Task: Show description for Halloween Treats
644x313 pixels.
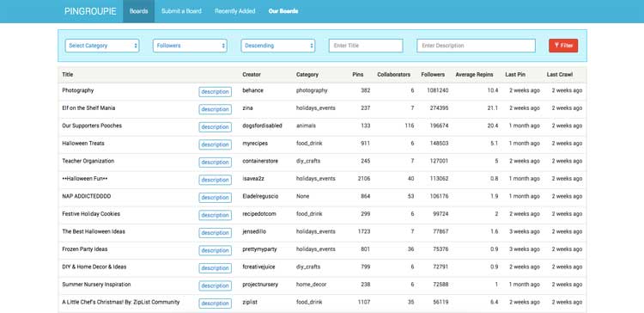Action: pyautogui.click(x=216, y=144)
